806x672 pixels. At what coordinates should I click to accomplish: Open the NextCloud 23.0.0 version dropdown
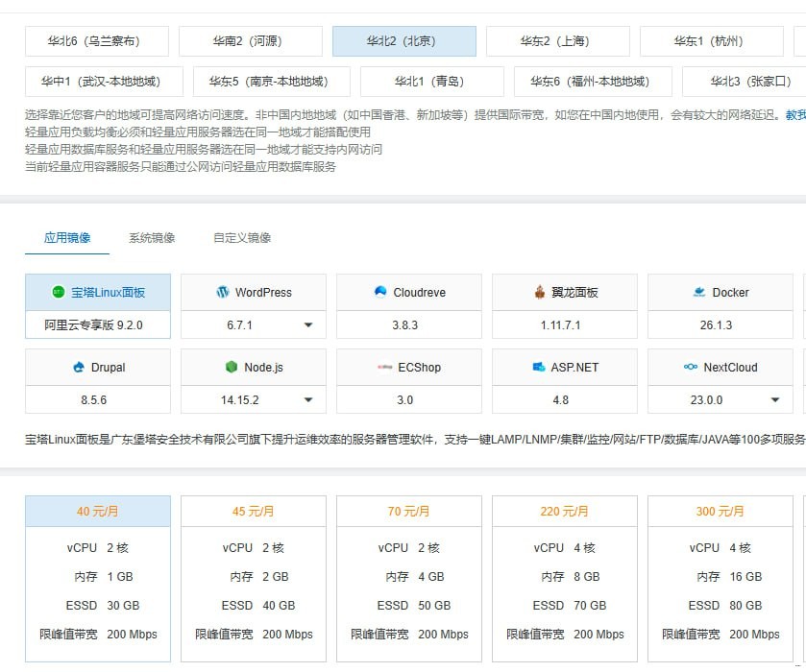(x=775, y=400)
